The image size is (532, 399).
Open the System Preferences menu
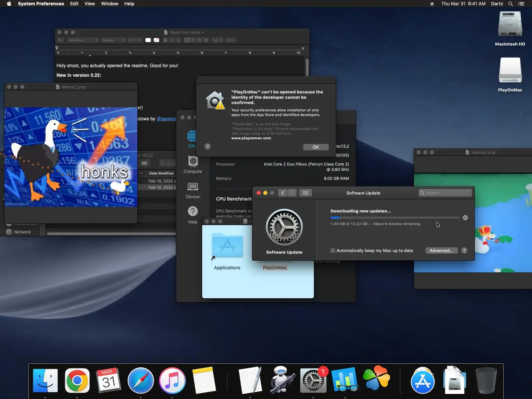[x=41, y=4]
